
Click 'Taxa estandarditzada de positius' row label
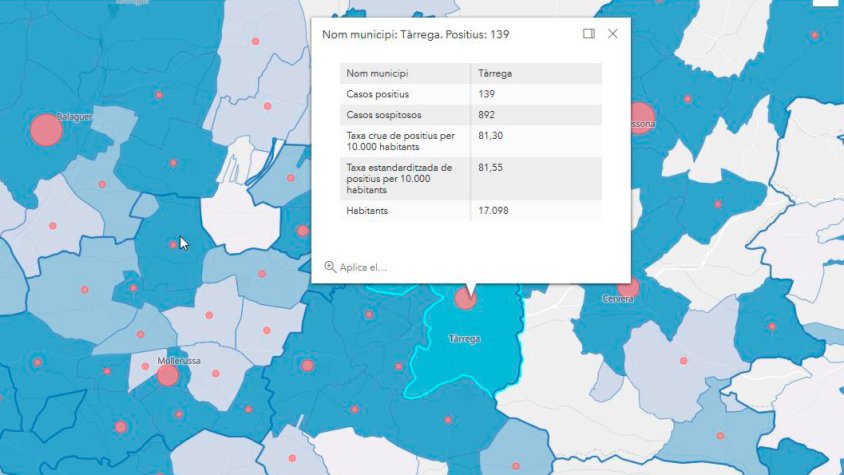pyautogui.click(x=399, y=179)
